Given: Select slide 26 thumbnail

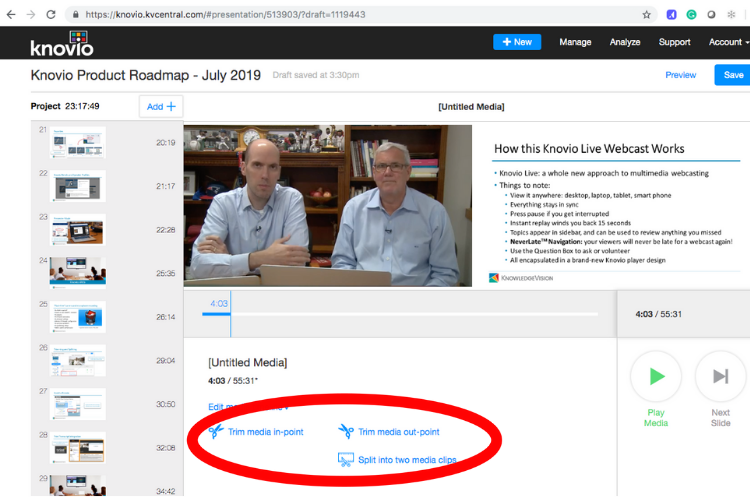Looking at the screenshot, I should click(x=77, y=360).
